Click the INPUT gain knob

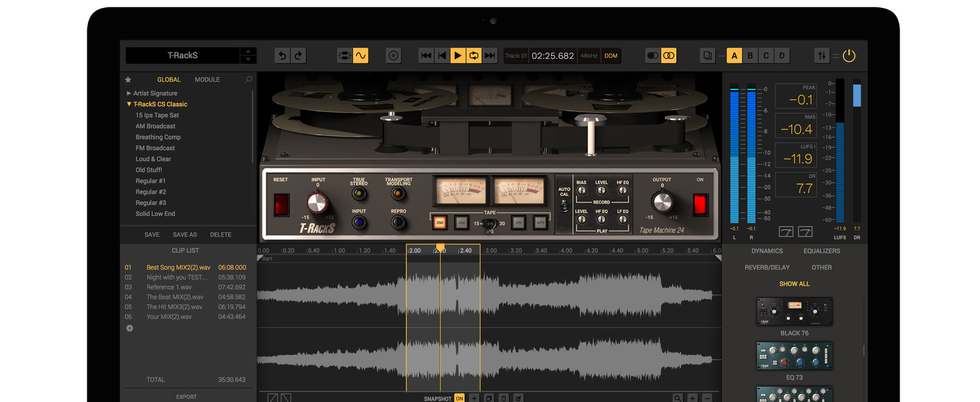[x=317, y=202]
